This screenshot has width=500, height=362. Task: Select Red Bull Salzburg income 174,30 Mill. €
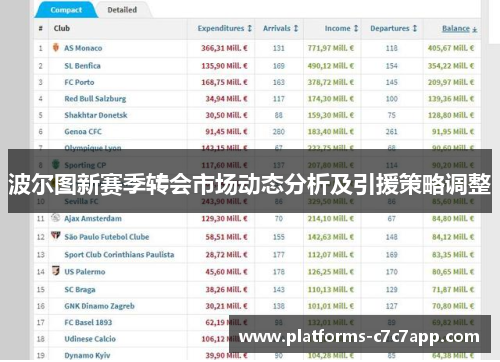tap(330, 99)
